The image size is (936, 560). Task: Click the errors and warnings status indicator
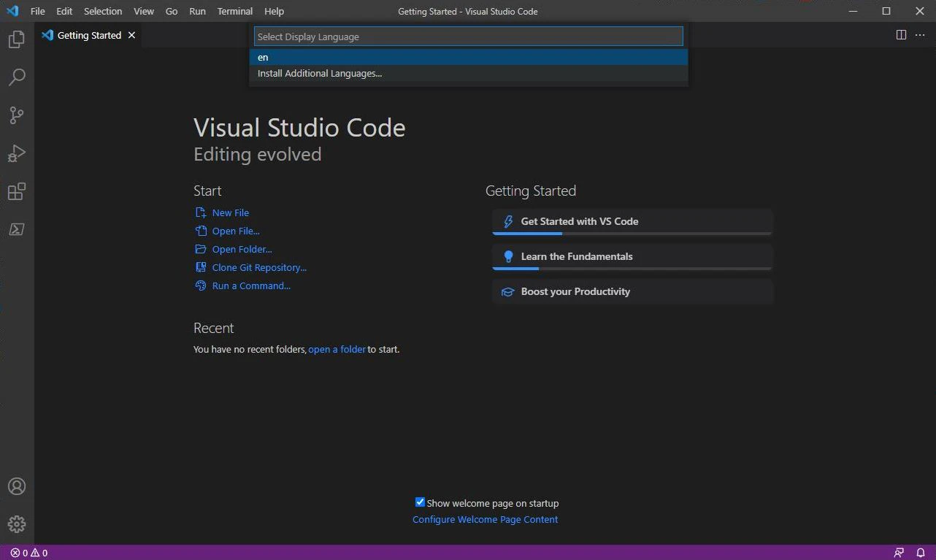[29, 553]
